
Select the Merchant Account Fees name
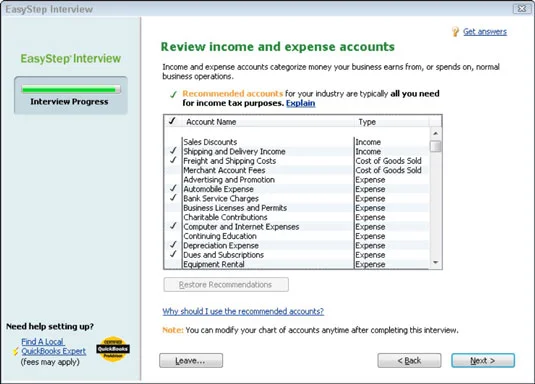point(224,170)
